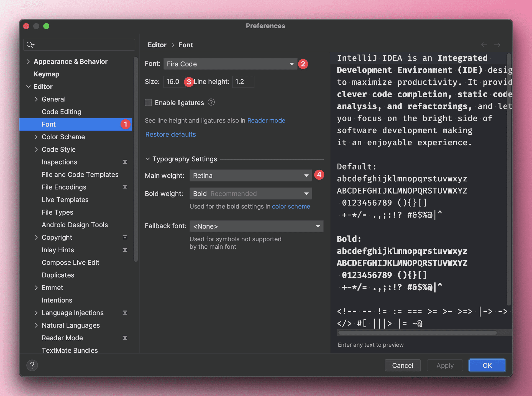The image size is (532, 396).
Task: Select Color Scheme settings page
Action: 63,137
